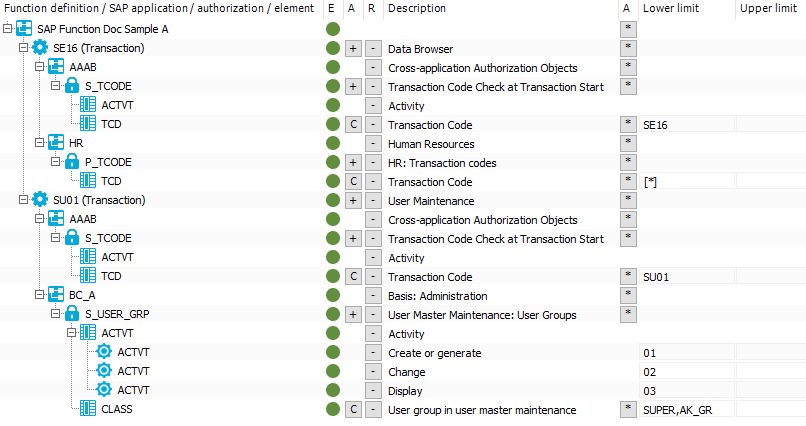Screen dimensions: 806x426
Task: Click the minus button in the User Maintenance row
Action: click(x=373, y=201)
